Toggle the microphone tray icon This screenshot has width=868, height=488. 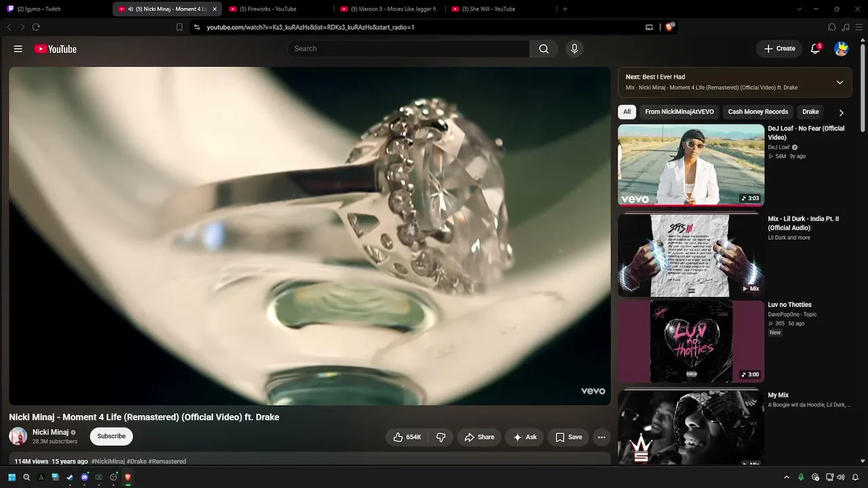click(801, 477)
